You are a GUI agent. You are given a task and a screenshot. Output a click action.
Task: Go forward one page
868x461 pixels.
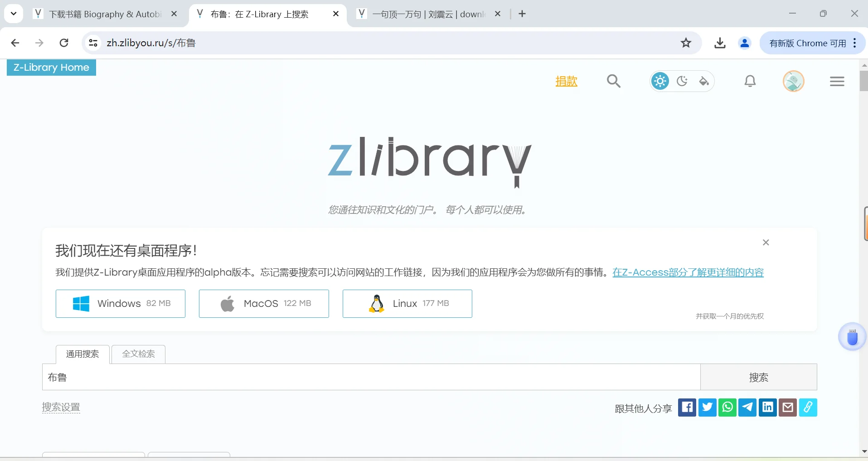click(x=39, y=43)
